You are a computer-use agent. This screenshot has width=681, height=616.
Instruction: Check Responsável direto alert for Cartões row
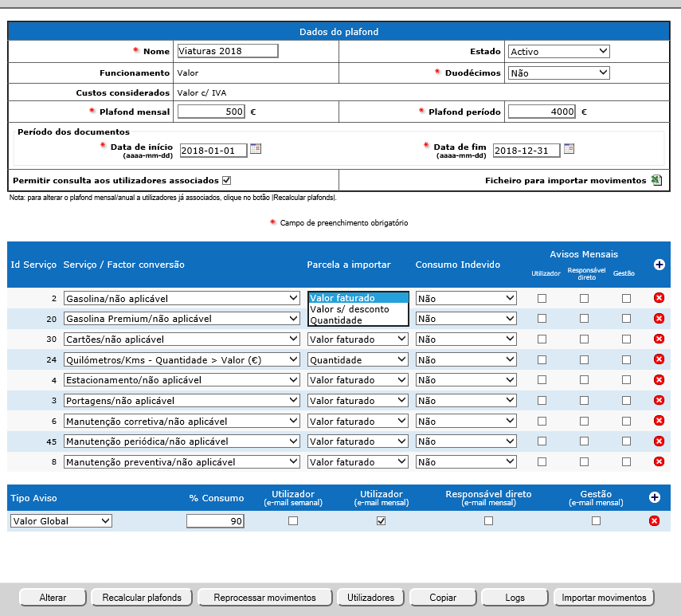coord(584,339)
